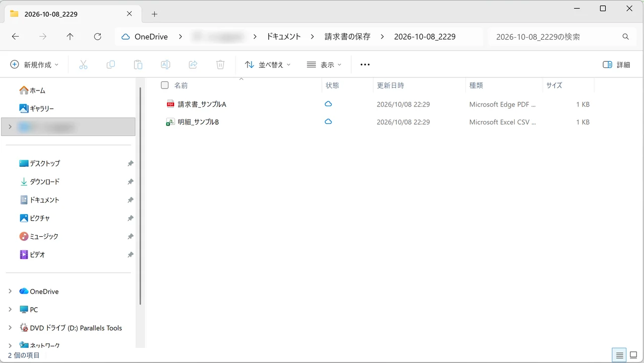Click the search magnifier icon

[x=626, y=37]
